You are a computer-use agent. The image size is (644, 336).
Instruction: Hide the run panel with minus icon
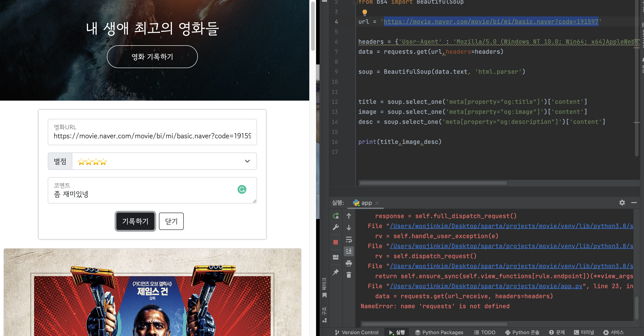point(634,203)
